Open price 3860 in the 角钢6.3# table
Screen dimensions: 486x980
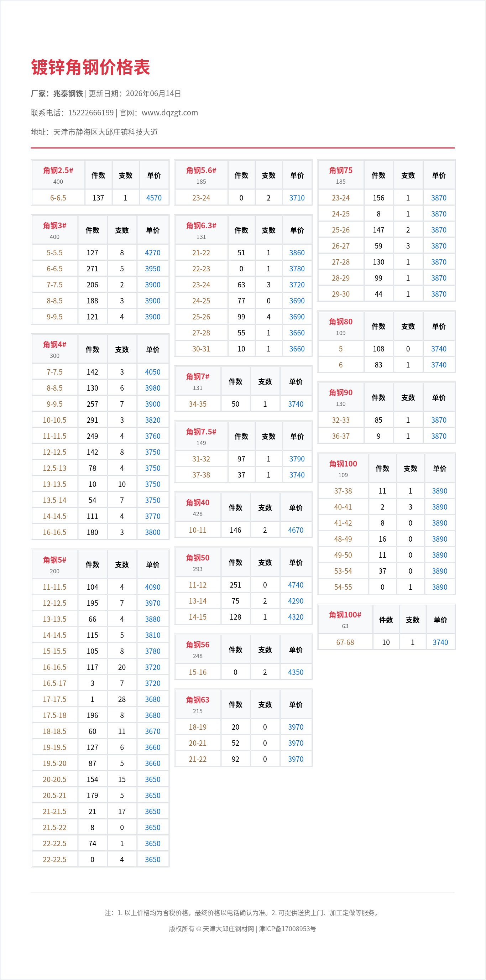[297, 252]
